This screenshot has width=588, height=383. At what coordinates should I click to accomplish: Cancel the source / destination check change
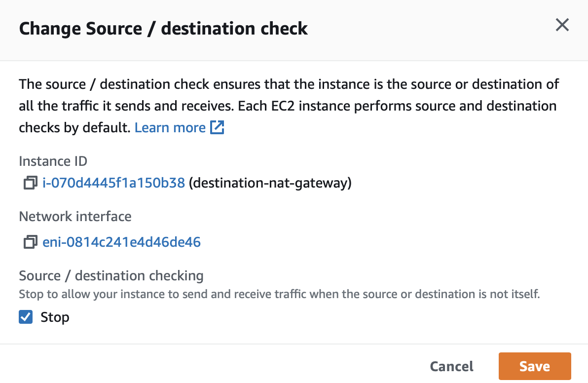[451, 366]
